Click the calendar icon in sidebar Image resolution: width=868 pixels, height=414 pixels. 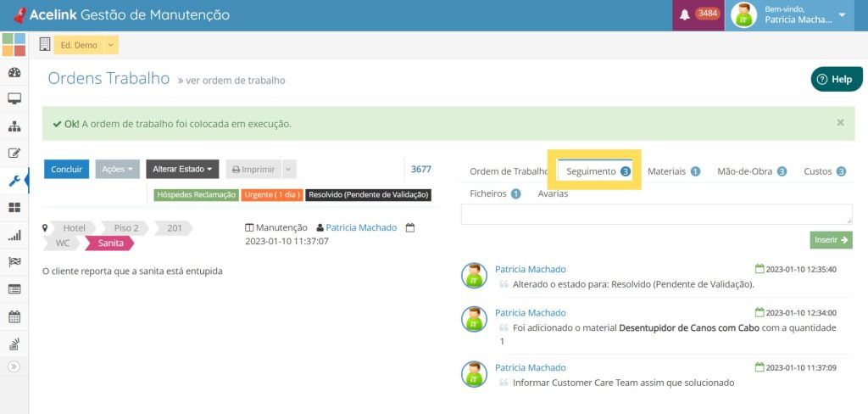click(x=14, y=316)
